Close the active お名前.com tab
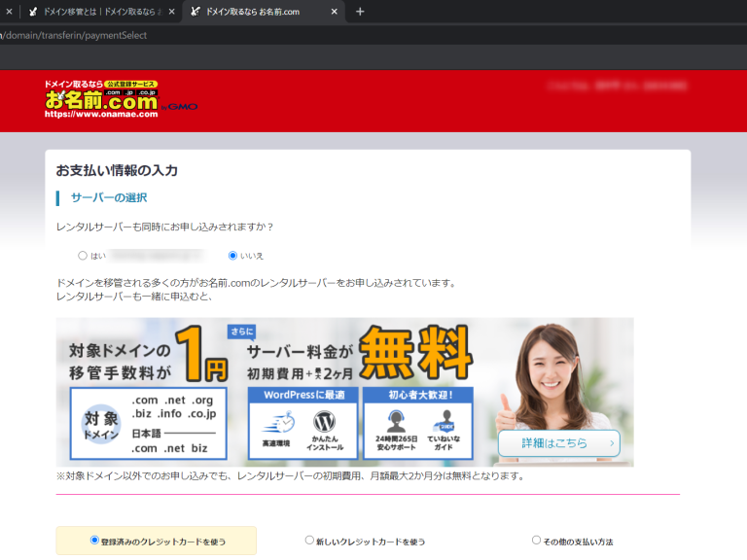This screenshot has height=560, width=747. pyautogui.click(x=334, y=12)
